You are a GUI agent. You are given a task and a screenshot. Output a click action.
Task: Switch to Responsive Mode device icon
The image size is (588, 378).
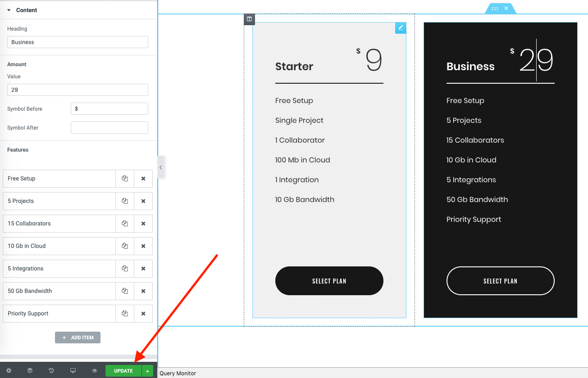click(73, 371)
